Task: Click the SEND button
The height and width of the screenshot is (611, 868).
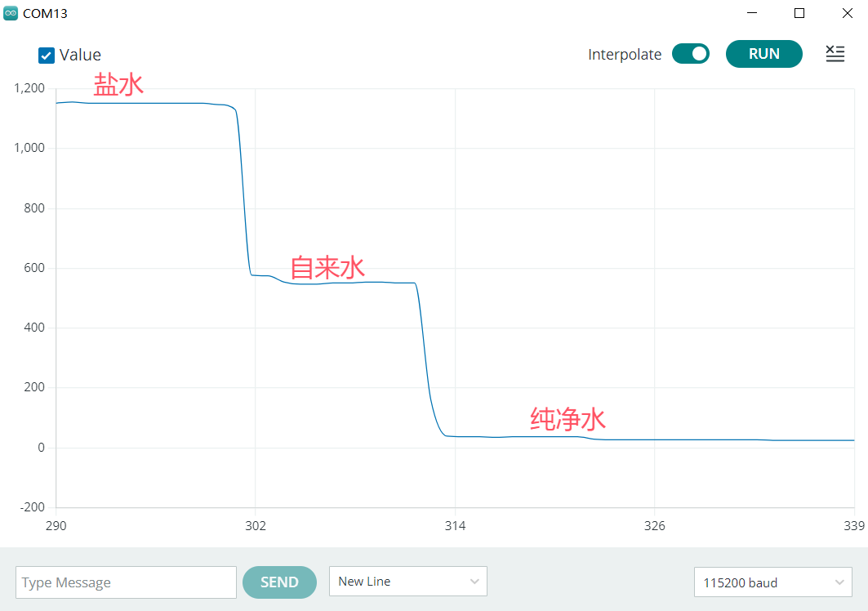Action: (x=279, y=582)
